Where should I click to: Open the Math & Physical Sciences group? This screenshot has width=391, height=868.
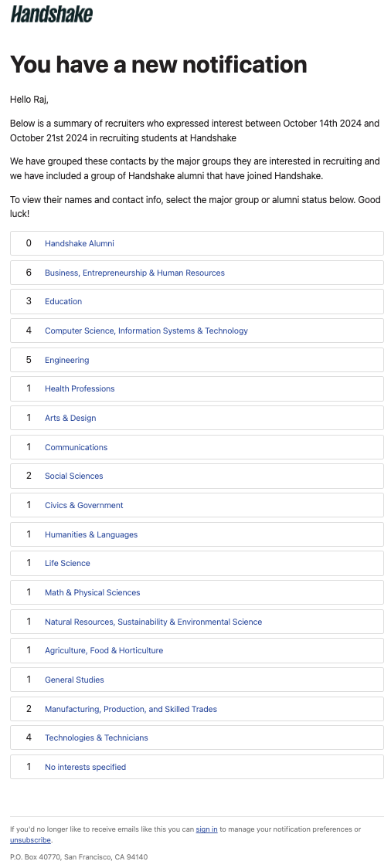tap(93, 592)
